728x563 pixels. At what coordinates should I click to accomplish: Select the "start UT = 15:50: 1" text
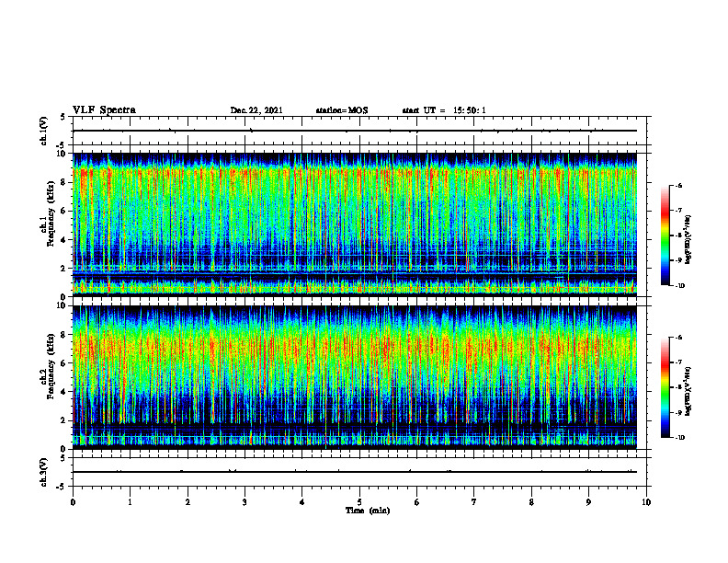click(444, 110)
